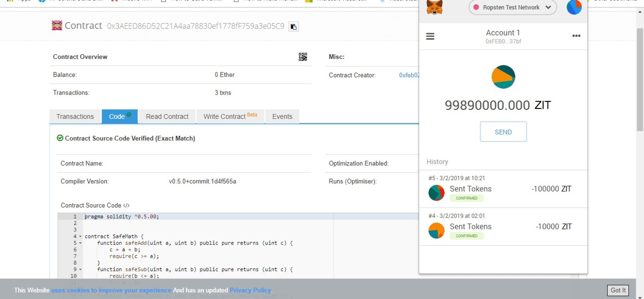
Task: Click the page vertical scrollbar
Action: click(x=640, y=80)
